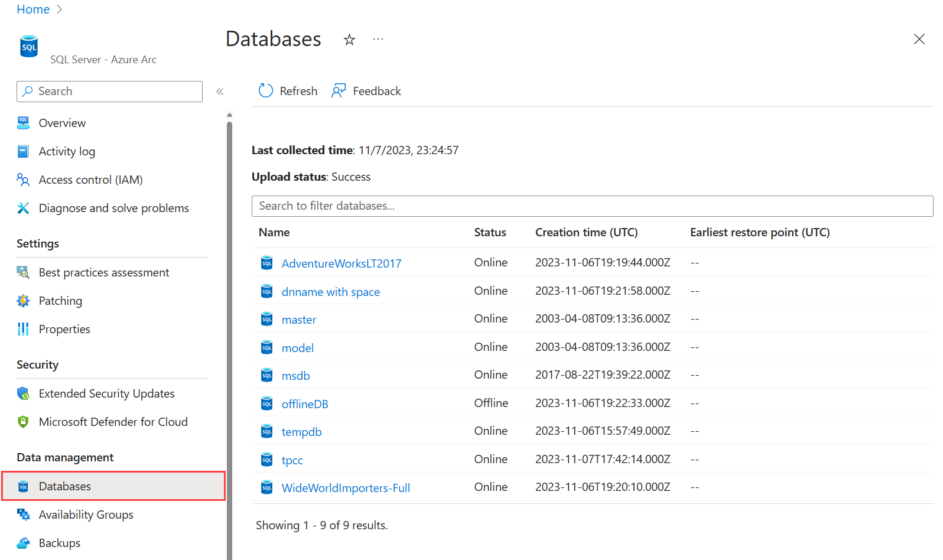Click the Microsoft Defender shield icon

tap(23, 422)
